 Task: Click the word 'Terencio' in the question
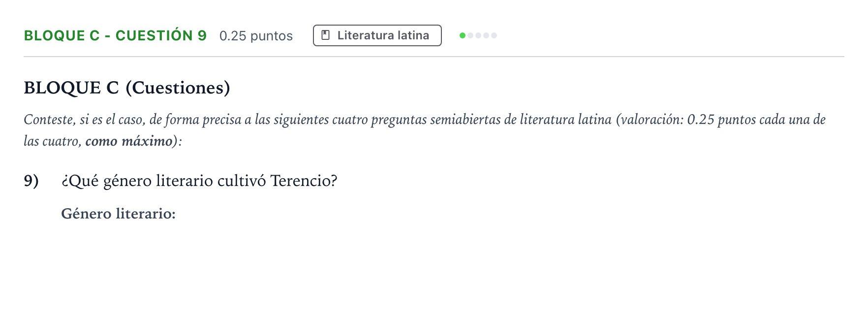point(301,181)
